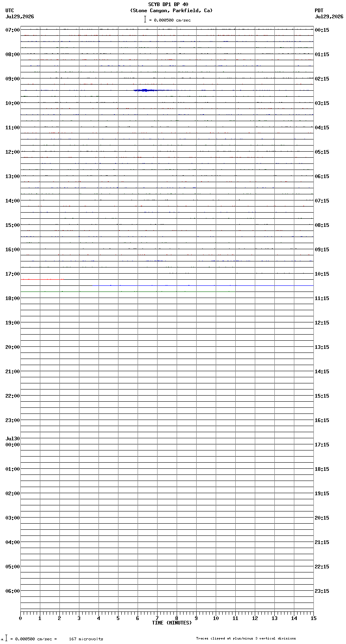Click the 16:15 PDT time label

322,420
